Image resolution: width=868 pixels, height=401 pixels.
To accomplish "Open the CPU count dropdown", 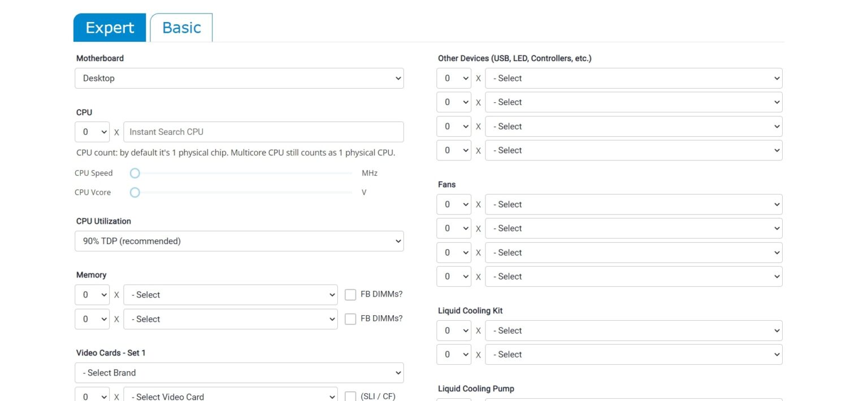I will [x=92, y=132].
